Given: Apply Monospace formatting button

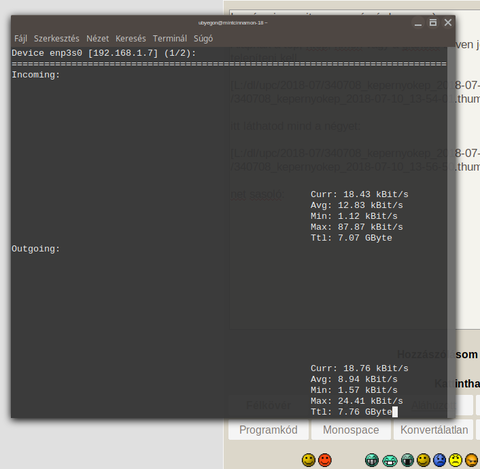Looking at the screenshot, I should coord(351,430).
